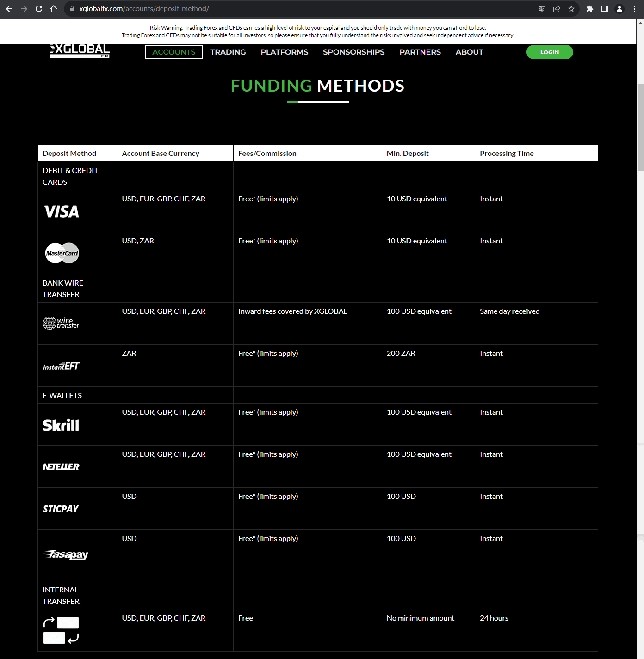Screen dimensions: 644x659
Task: Open the ACCOUNTS menu
Action: [174, 52]
